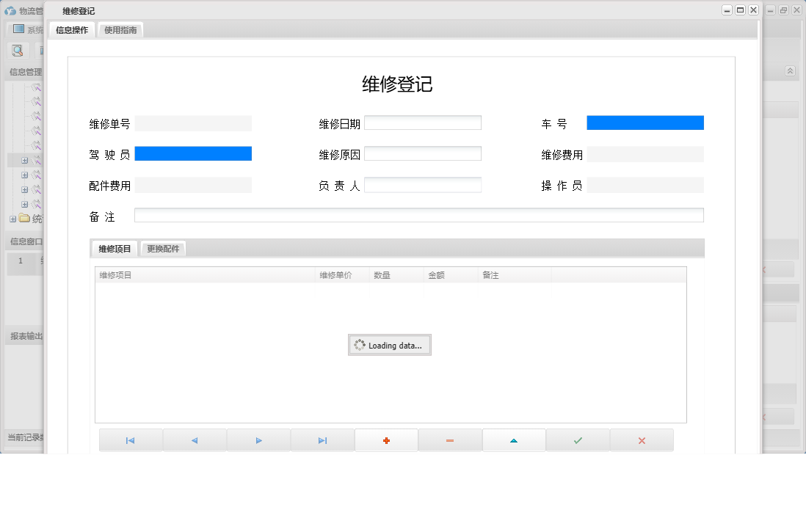Screen dimensions: 806x532
Task: Switch to the 使用指南 tab
Action: point(120,29)
